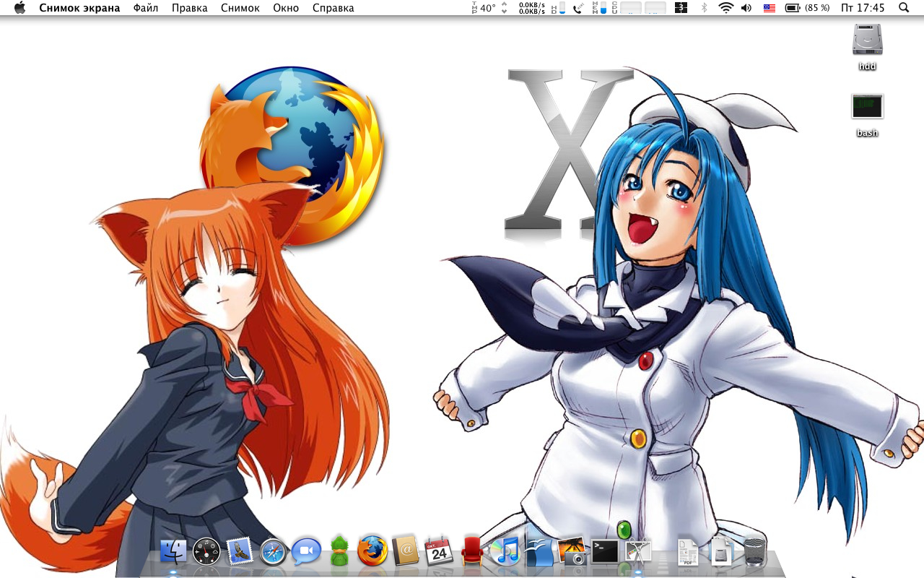
Task: Click the phone status menu bar icon
Action: coord(578,8)
